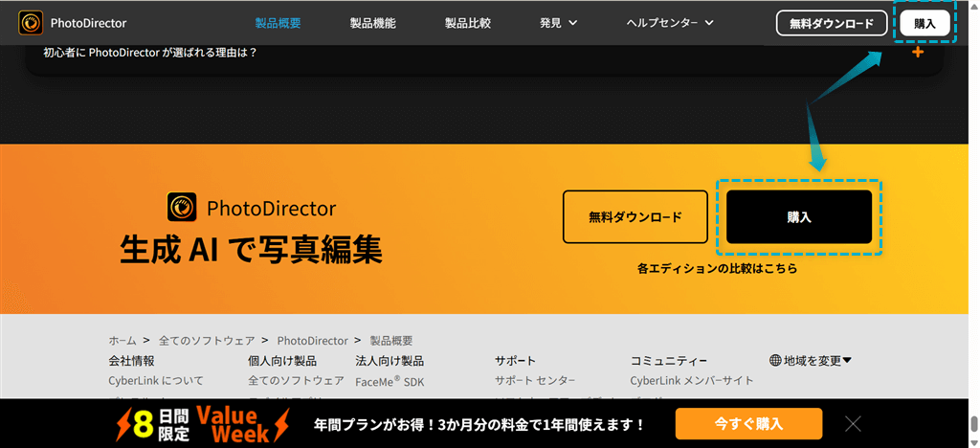
Task: Open PhotoDirector breadcrumb link
Action: click(313, 341)
